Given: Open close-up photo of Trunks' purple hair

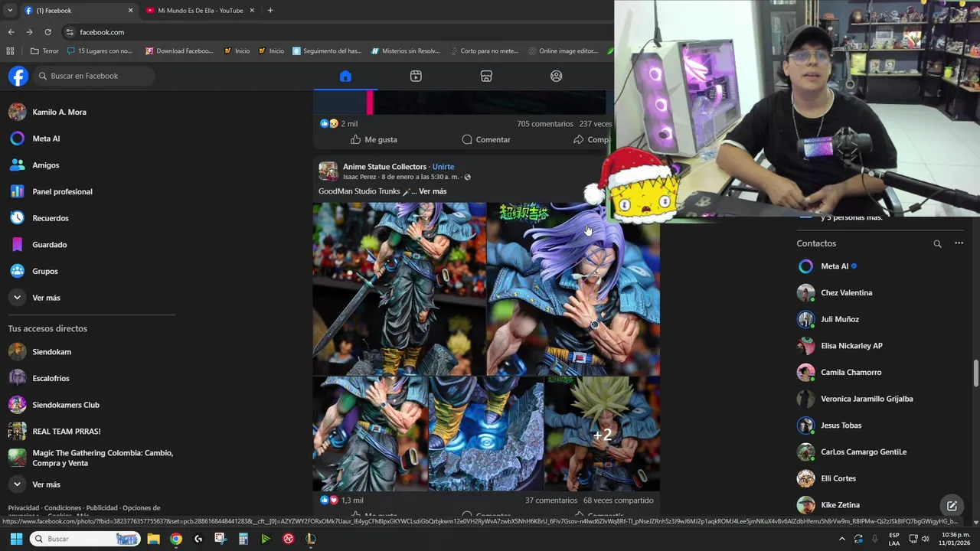Looking at the screenshot, I should (573, 289).
